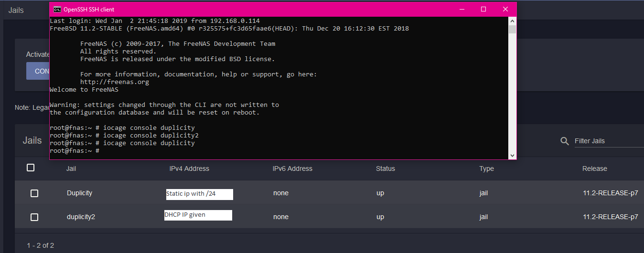
Task: Click the terminal scrollbar up arrow
Action: point(512,21)
